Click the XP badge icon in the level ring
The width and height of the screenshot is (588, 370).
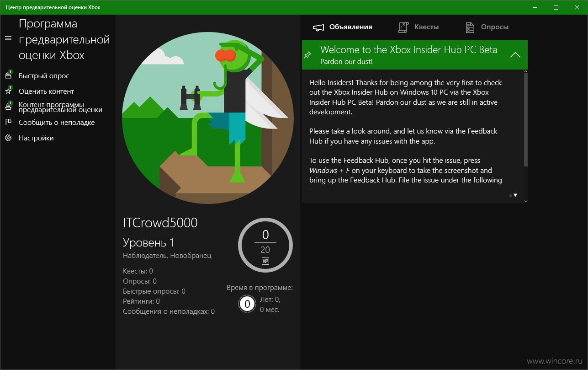[x=265, y=261]
